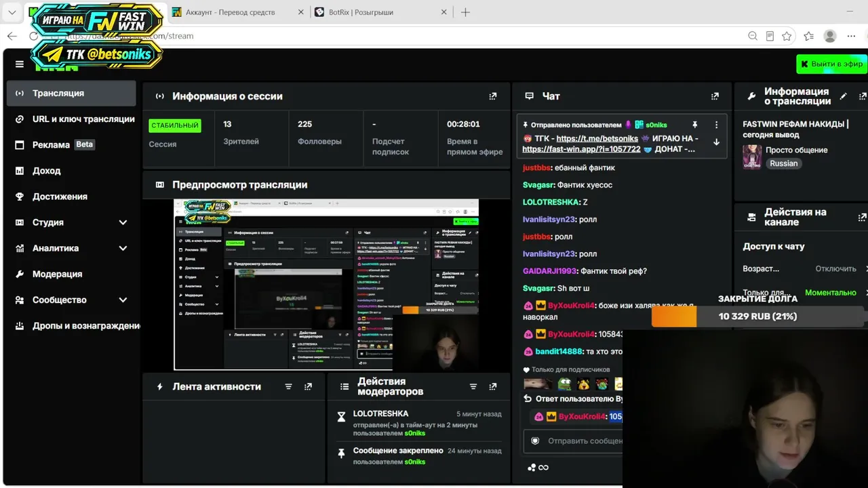Click the Доступ к чату heading
868x488 pixels.
[774, 246]
